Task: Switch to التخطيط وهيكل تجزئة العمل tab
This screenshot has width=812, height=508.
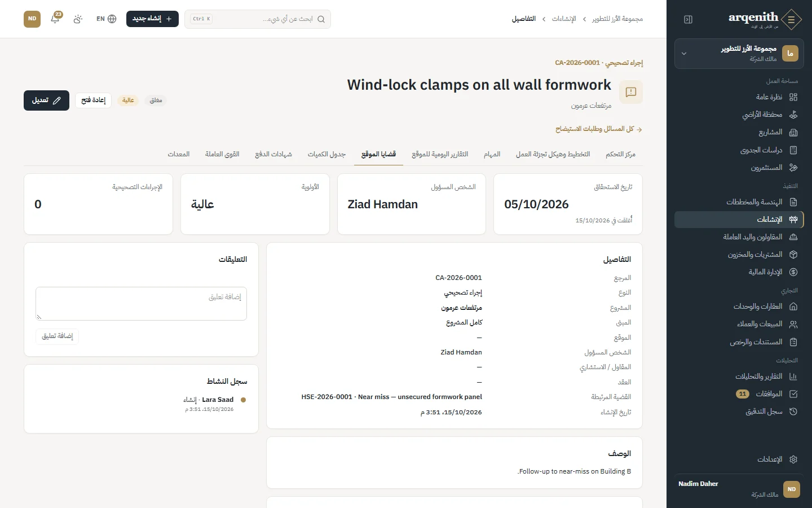Action: (553, 154)
